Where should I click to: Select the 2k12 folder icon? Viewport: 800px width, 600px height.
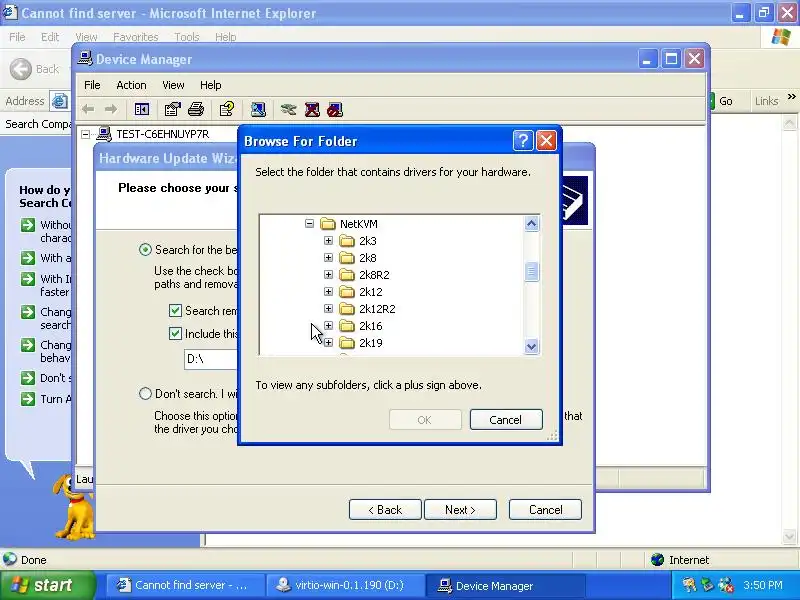347,292
